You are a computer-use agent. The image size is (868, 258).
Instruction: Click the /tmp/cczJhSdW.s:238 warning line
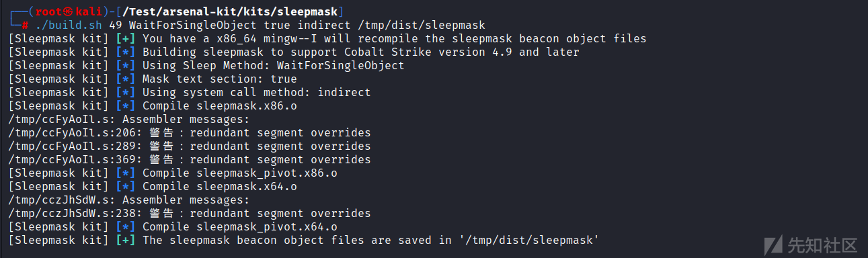(x=190, y=213)
